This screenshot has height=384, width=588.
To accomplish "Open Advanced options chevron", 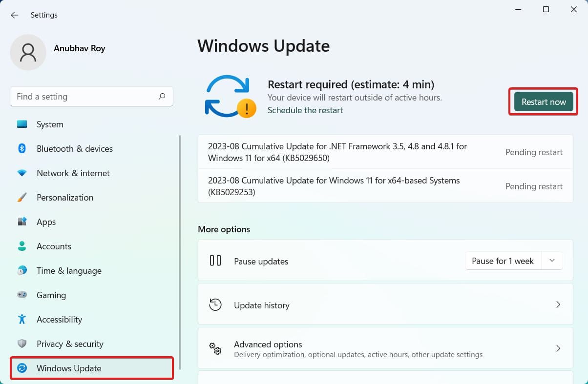I will pyautogui.click(x=558, y=348).
